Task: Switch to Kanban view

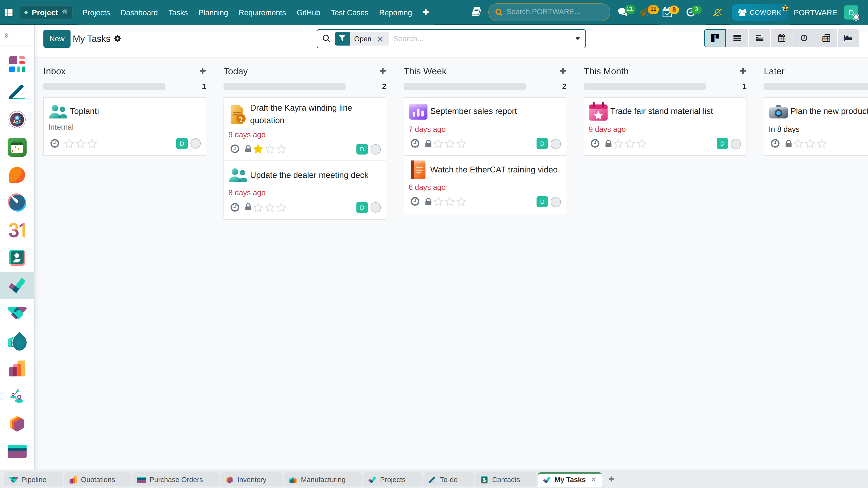Action: 715,38
